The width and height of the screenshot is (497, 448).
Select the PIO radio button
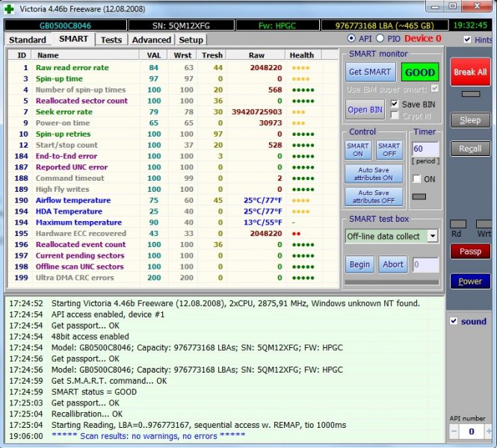[380, 39]
